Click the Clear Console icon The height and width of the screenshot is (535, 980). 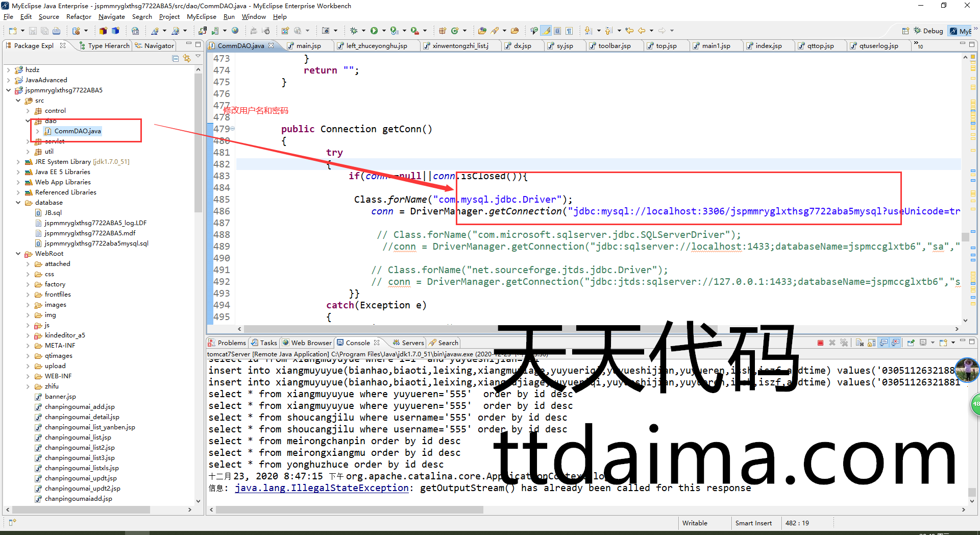860,343
